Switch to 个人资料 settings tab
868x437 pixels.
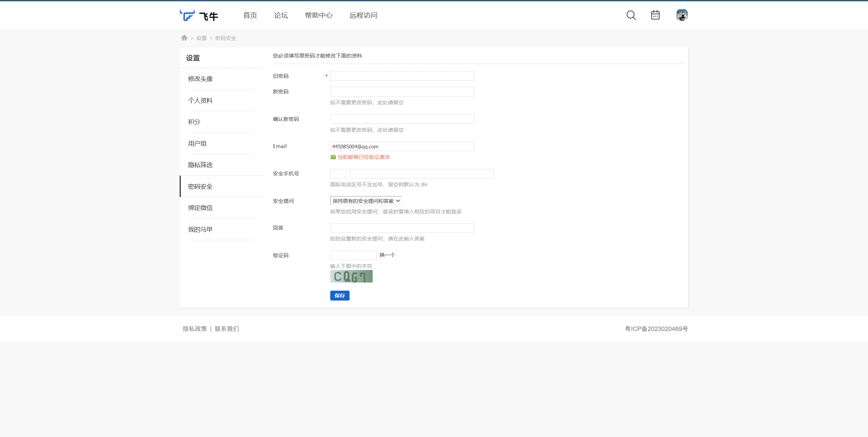point(200,101)
